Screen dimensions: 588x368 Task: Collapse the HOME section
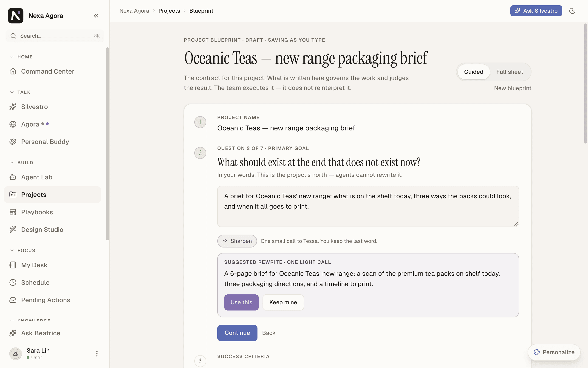(x=12, y=57)
